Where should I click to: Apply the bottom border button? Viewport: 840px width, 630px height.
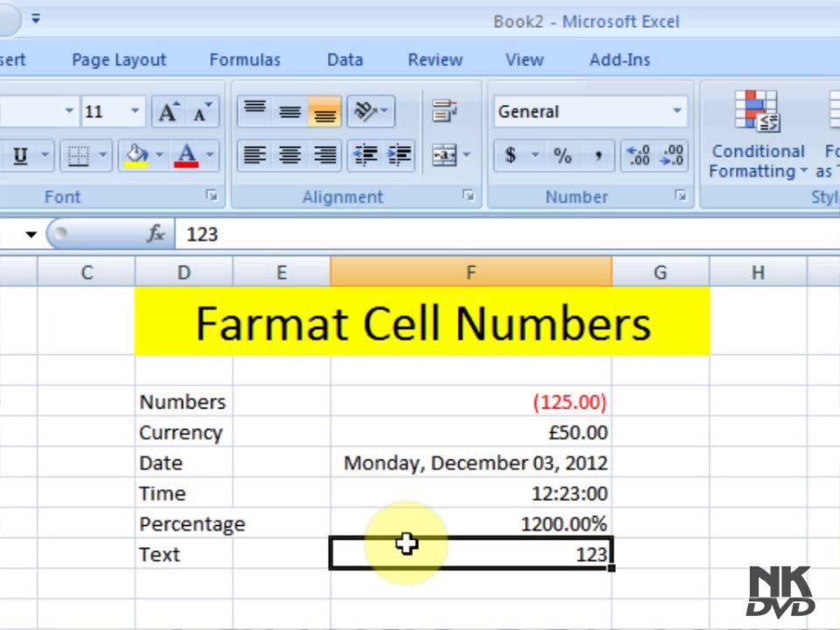coord(78,156)
